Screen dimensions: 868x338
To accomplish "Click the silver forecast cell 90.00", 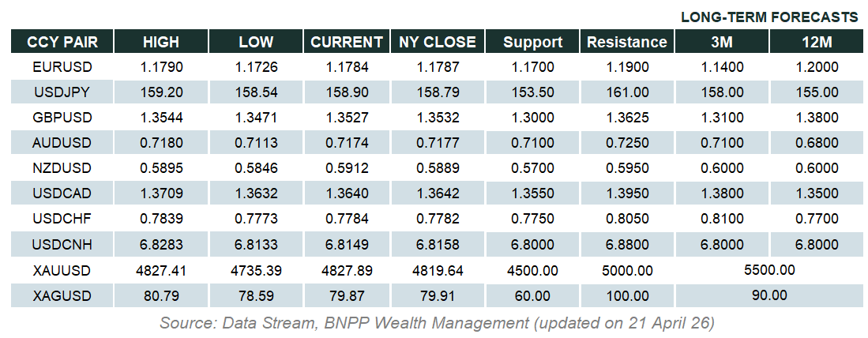I will click(x=768, y=296).
